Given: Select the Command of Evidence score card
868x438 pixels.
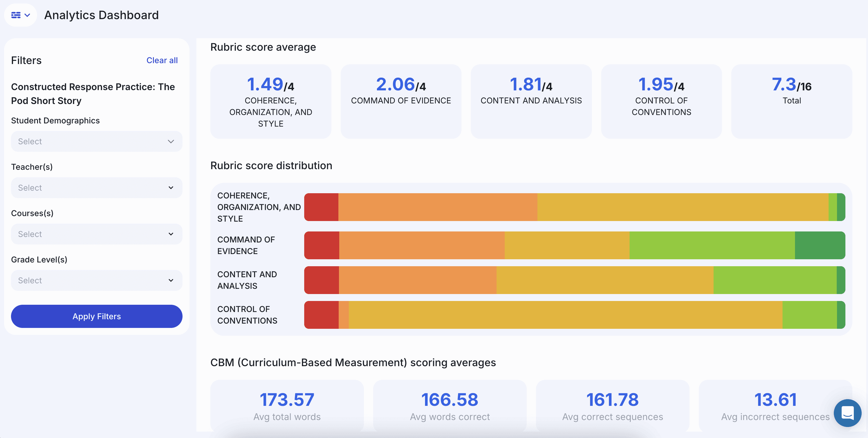Looking at the screenshot, I should 401,101.
